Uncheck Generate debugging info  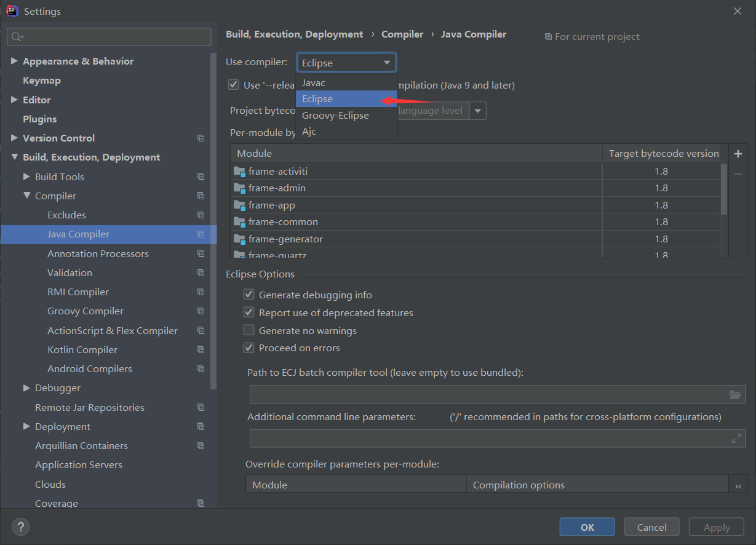tap(249, 295)
